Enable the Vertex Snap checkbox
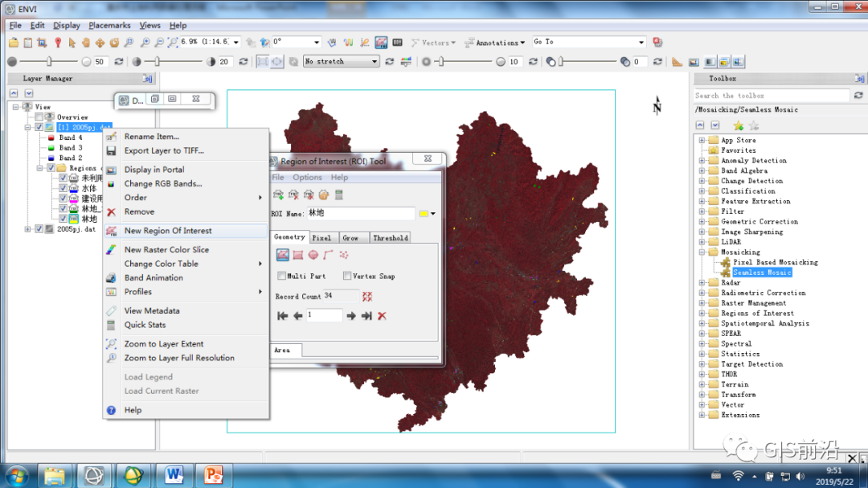 (x=347, y=276)
